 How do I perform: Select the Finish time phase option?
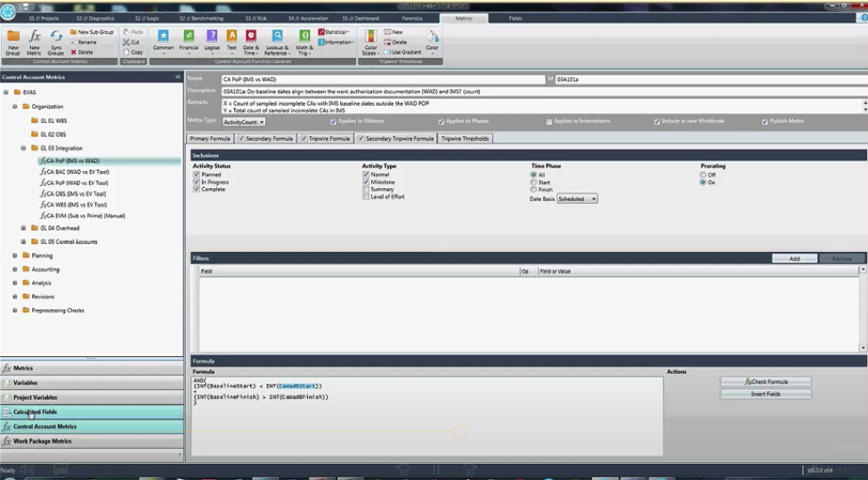click(x=533, y=190)
